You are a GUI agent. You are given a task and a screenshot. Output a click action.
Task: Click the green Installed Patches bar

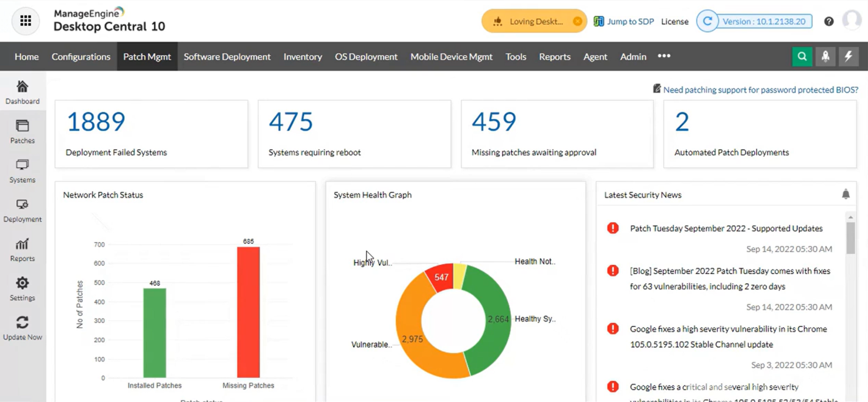155,333
